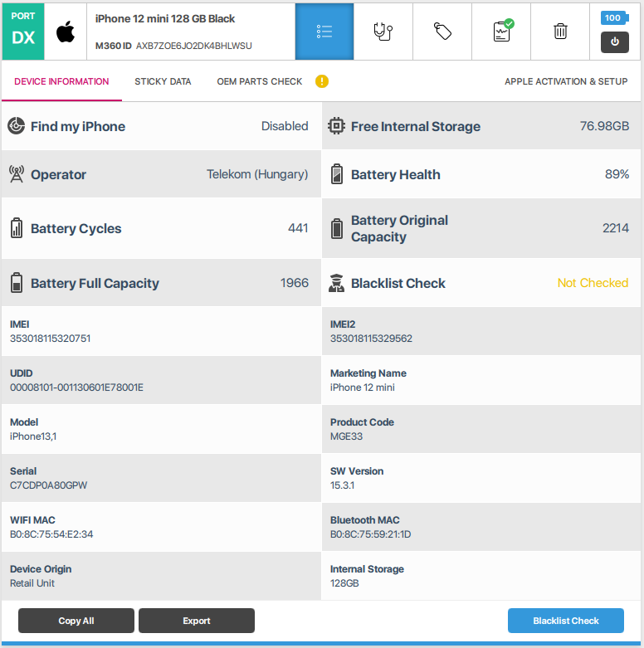This screenshot has width=644, height=648.
Task: Click the Battery Original Capacity label
Action: 399,228
